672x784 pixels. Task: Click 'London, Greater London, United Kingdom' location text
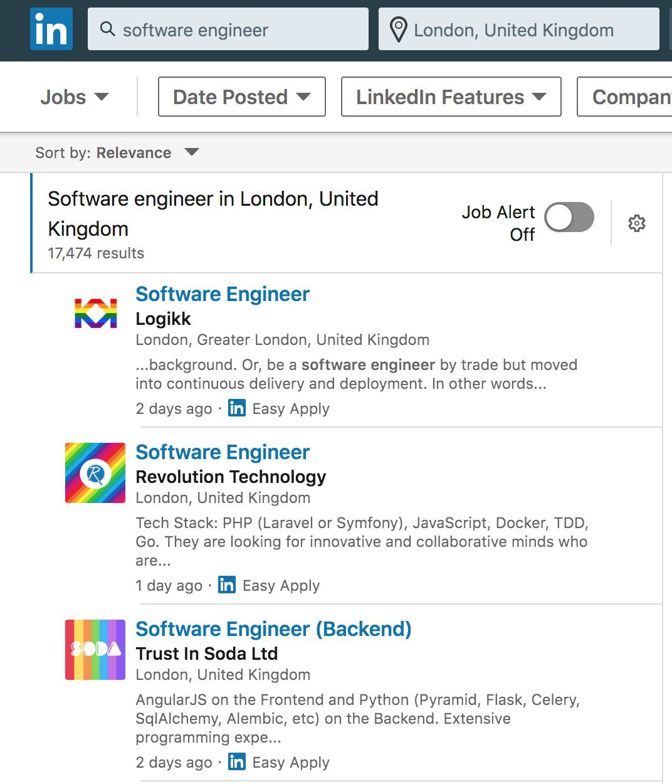point(283,340)
